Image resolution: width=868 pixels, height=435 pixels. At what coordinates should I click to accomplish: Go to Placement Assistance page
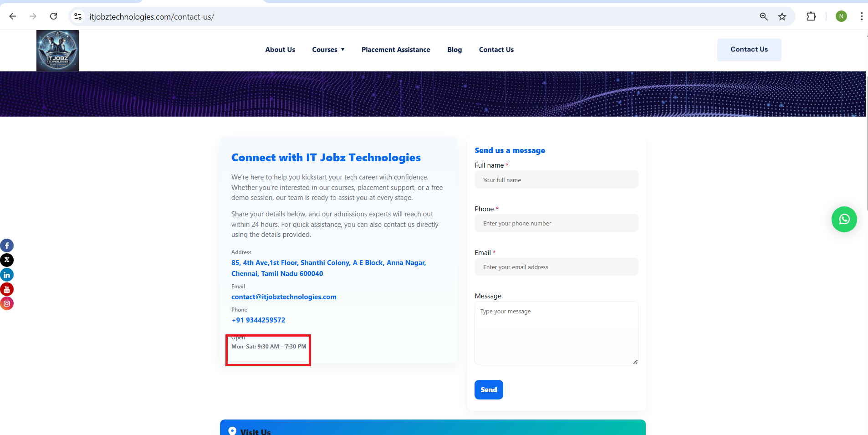(x=395, y=50)
